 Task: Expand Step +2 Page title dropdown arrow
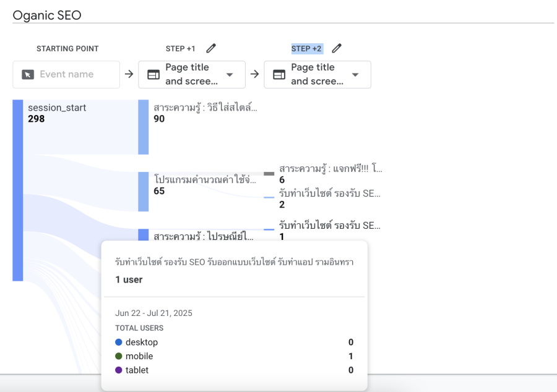[x=355, y=75]
